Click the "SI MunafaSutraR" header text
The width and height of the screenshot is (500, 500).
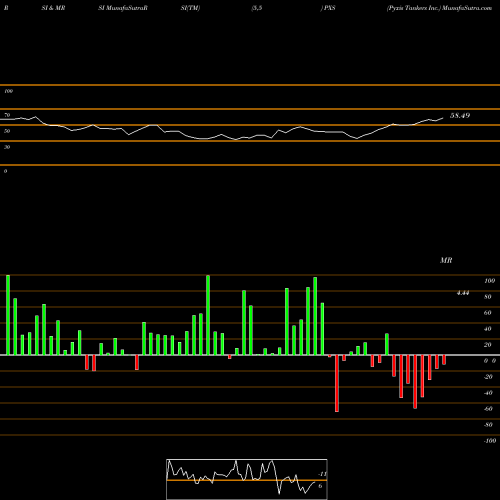123,8
